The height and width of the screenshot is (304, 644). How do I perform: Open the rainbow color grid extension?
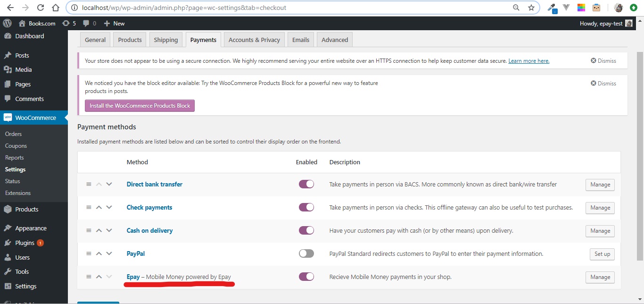tap(581, 8)
